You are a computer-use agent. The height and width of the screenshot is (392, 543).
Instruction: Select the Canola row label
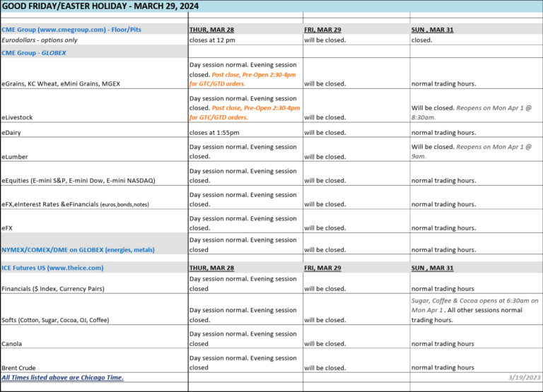pos(12,344)
